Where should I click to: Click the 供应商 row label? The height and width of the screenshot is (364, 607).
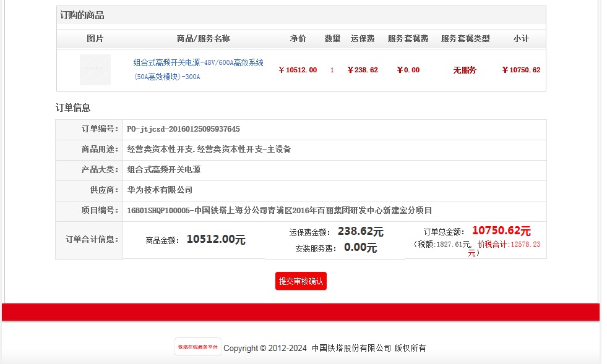tap(104, 190)
